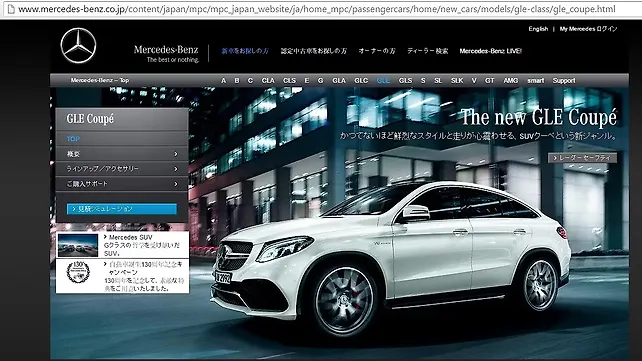This screenshot has height=361, width=642.
Task: Select the C class tab
Action: [250, 81]
